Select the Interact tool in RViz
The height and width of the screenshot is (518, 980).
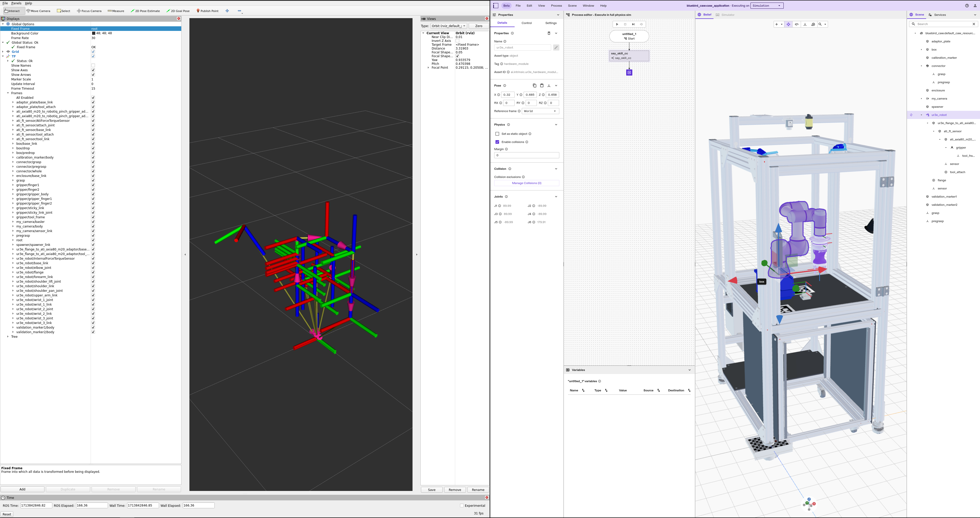pyautogui.click(x=13, y=11)
